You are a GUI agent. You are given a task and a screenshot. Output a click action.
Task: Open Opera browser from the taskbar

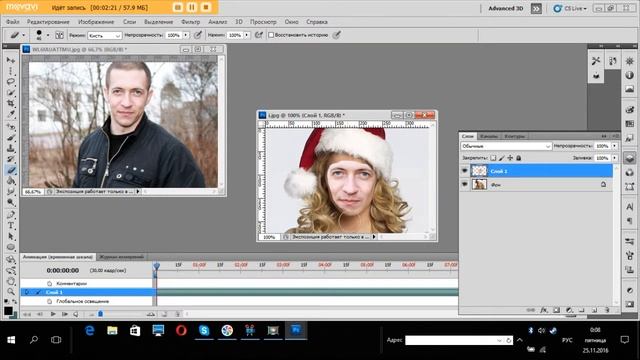click(x=181, y=330)
